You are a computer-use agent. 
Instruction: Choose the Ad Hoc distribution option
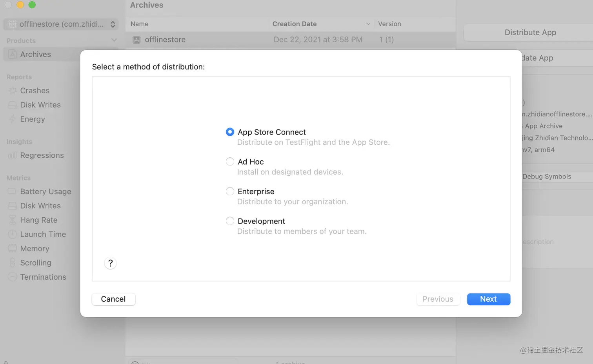[x=230, y=162]
